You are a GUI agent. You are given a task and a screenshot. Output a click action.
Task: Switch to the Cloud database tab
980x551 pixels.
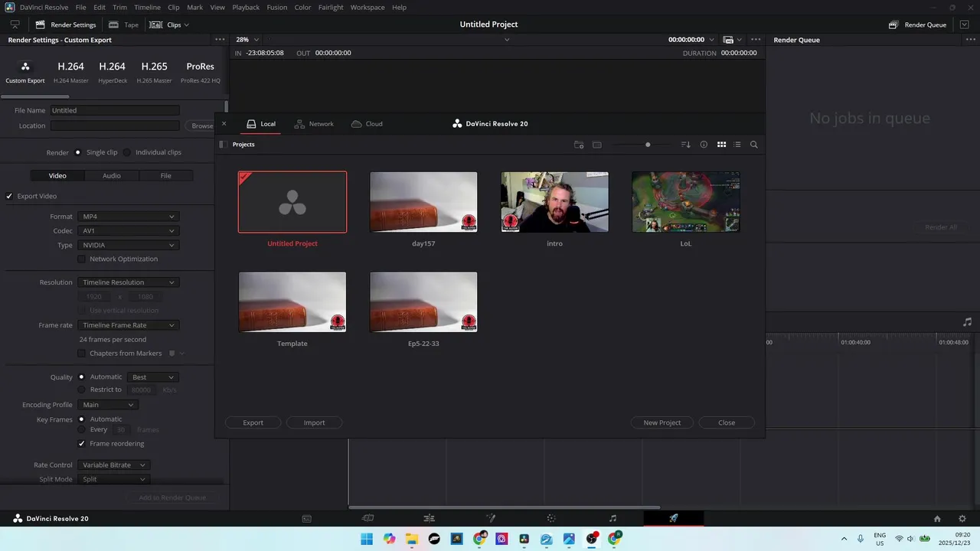tap(367, 124)
